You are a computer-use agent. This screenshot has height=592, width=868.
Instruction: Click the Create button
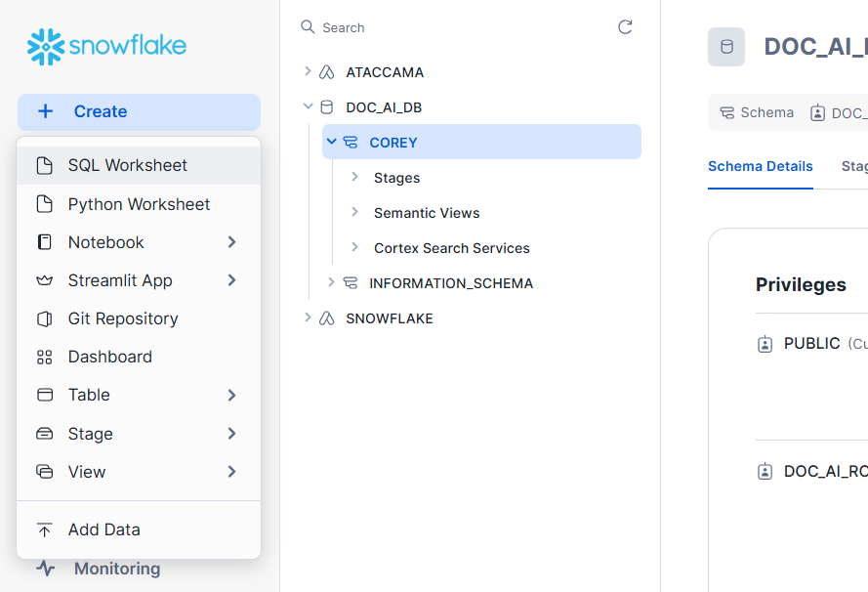click(x=139, y=111)
